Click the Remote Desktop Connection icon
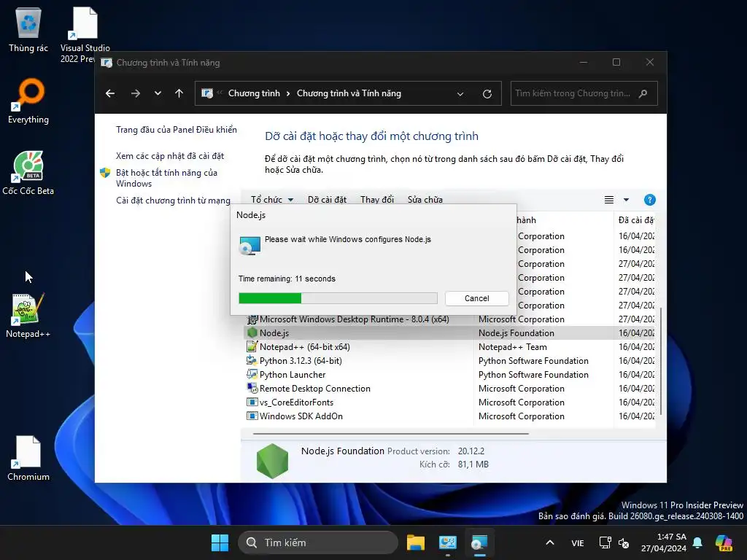 [252, 388]
